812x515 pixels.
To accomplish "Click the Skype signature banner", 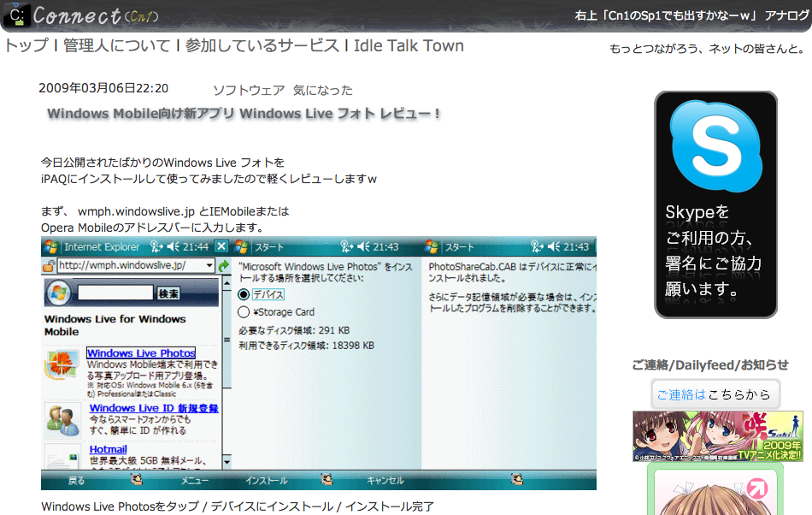I will pyautogui.click(x=715, y=204).
